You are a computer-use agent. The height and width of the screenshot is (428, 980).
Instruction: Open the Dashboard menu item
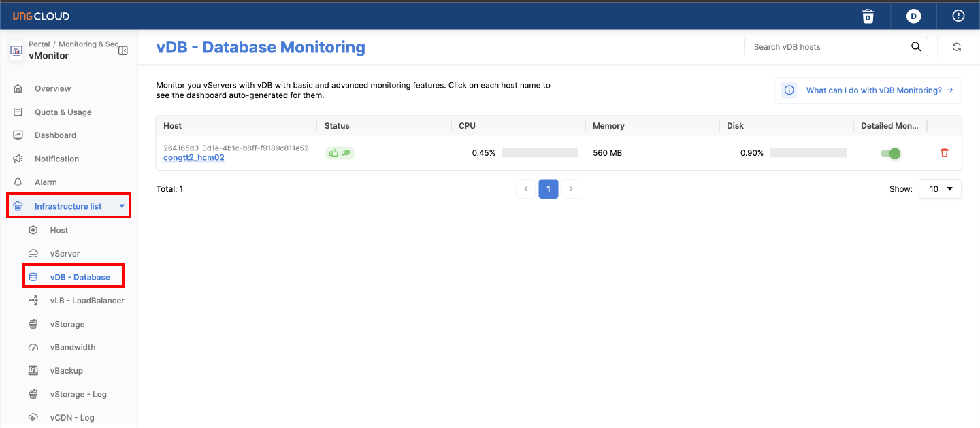click(55, 135)
